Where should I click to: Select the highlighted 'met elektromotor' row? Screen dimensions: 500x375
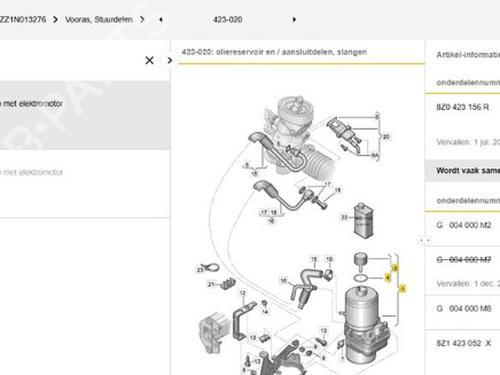point(85,115)
